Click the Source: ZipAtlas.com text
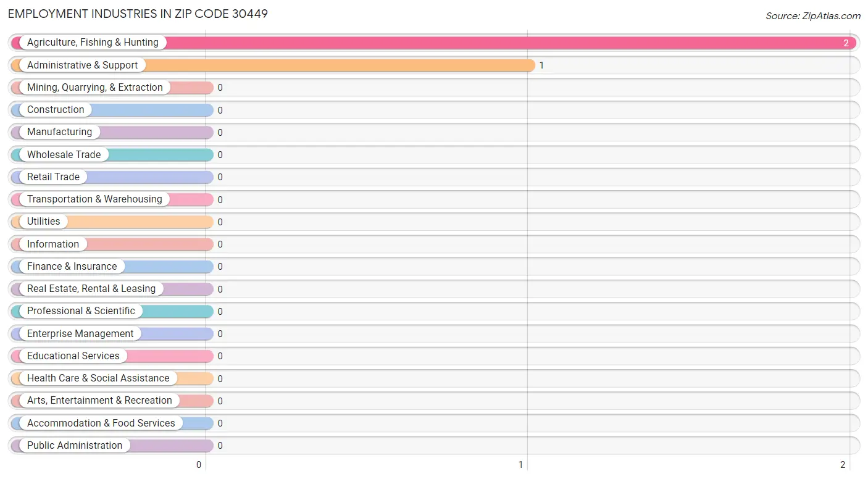Viewport: 868px width, 479px height. click(813, 16)
